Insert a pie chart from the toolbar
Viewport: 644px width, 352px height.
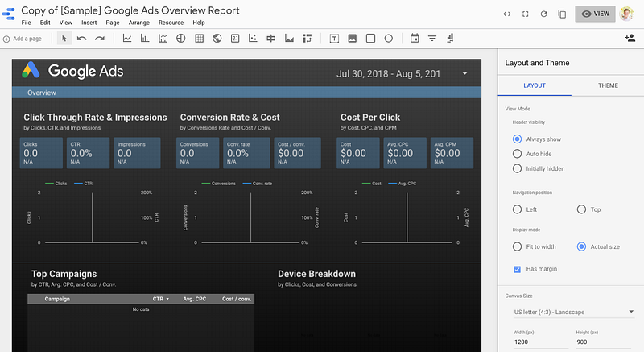click(180, 38)
